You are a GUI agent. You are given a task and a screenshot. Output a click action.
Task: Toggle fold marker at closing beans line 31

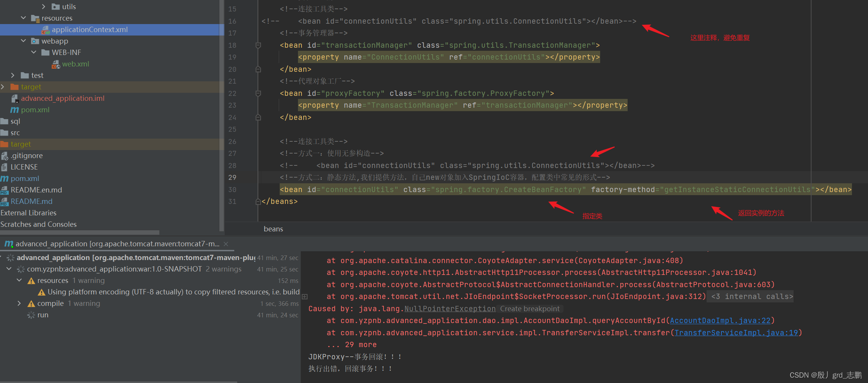tap(258, 201)
